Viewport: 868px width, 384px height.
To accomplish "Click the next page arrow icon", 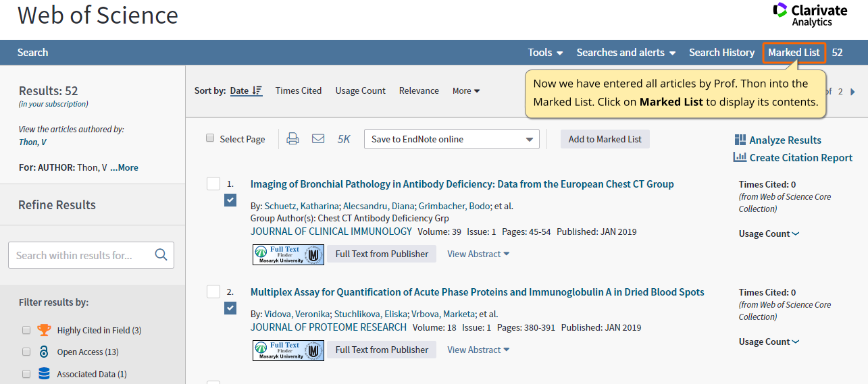I will (x=852, y=92).
